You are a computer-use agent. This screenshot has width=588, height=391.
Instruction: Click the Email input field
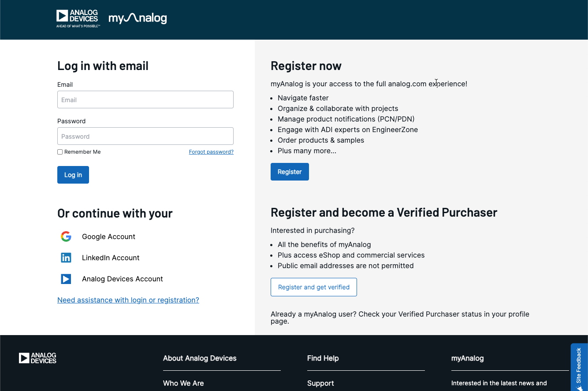(x=145, y=100)
